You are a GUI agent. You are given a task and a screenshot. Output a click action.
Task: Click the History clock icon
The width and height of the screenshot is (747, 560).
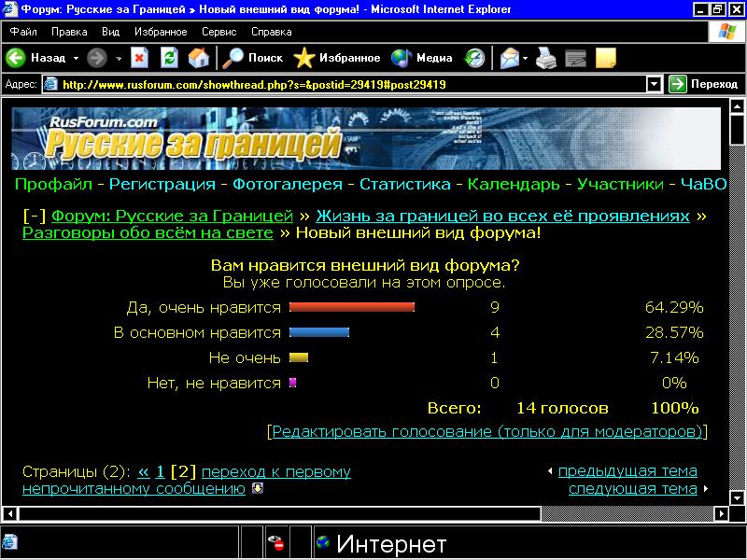tap(475, 58)
